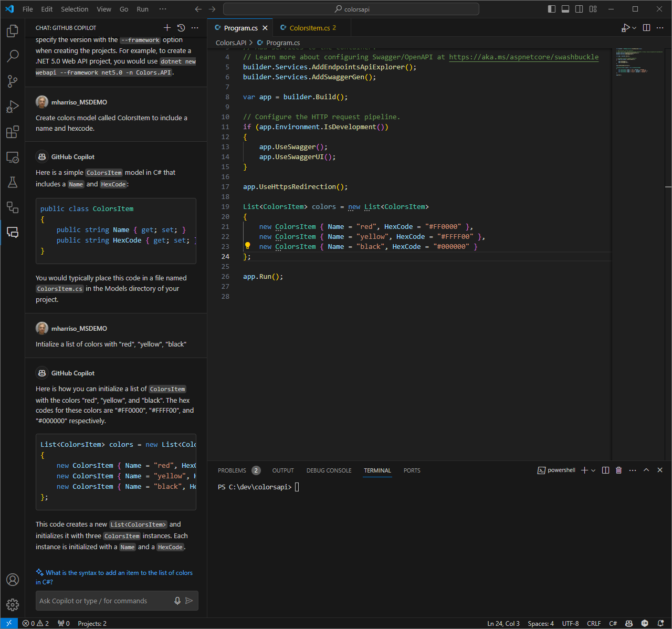Split the editor to the right
This screenshot has height=629, width=672.
coord(646,28)
